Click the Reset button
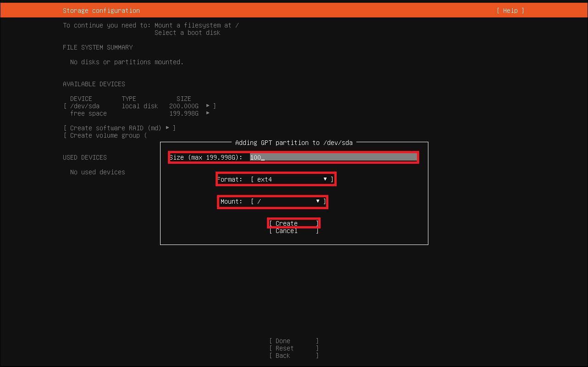Screen dimensions: 588x367 tap(294, 348)
